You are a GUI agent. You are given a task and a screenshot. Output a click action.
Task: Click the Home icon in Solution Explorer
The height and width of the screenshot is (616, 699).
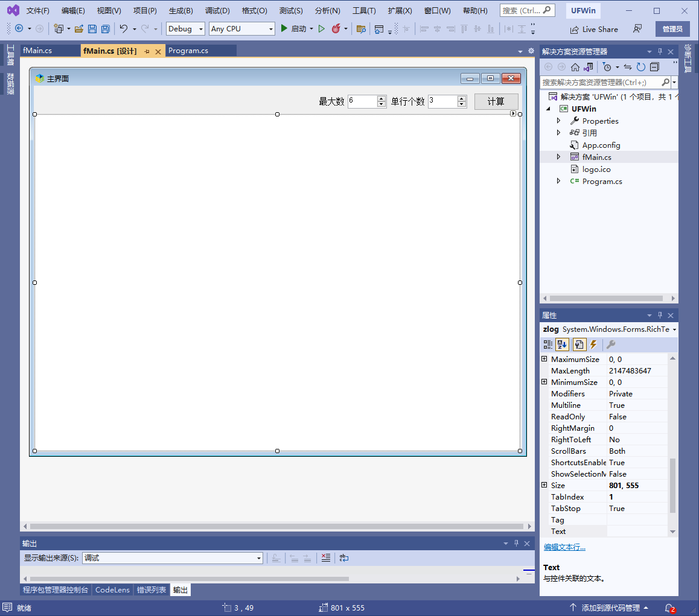tap(575, 67)
